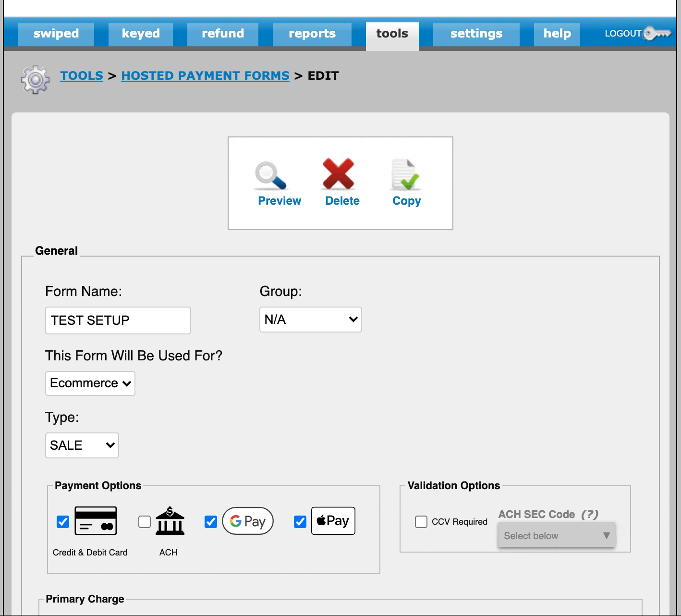
Task: Open the Group dropdown
Action: [x=310, y=320]
